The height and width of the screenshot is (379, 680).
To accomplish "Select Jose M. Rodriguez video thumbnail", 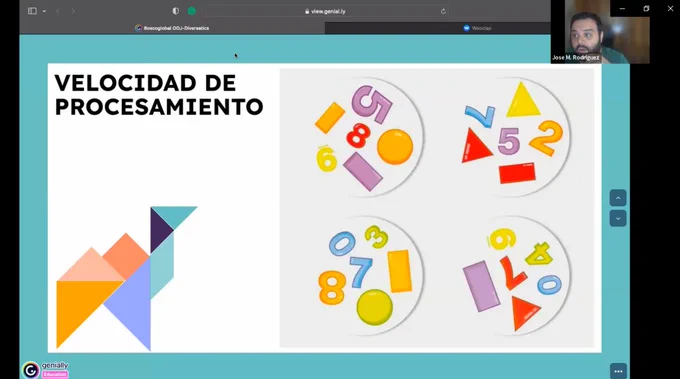I will click(600, 32).
